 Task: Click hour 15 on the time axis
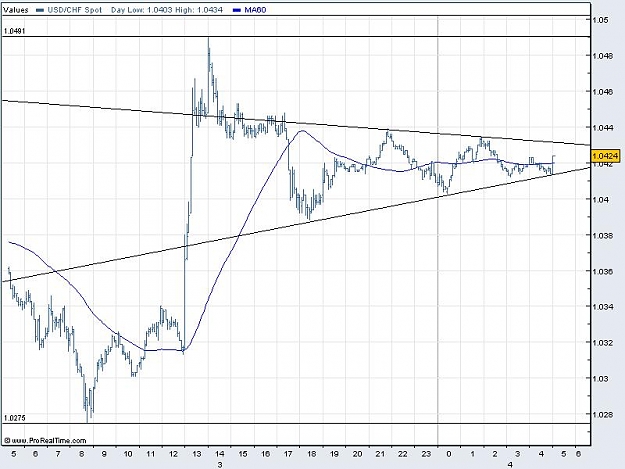tap(243, 454)
